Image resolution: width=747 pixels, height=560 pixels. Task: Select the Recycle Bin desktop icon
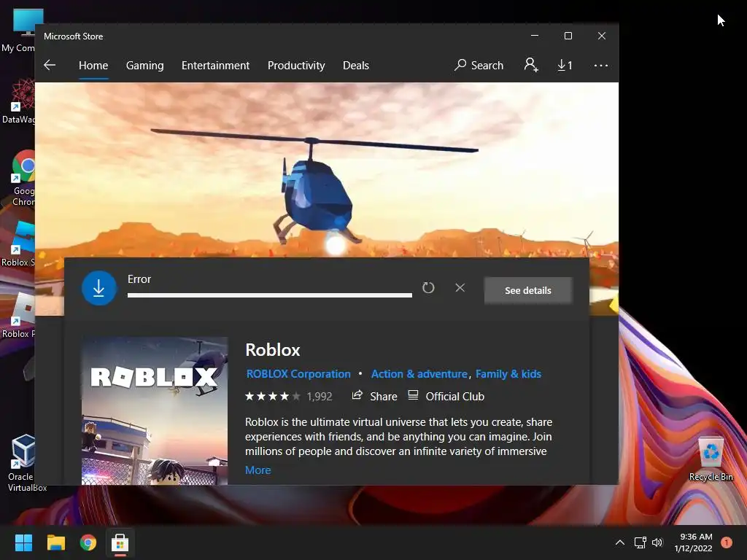711,459
